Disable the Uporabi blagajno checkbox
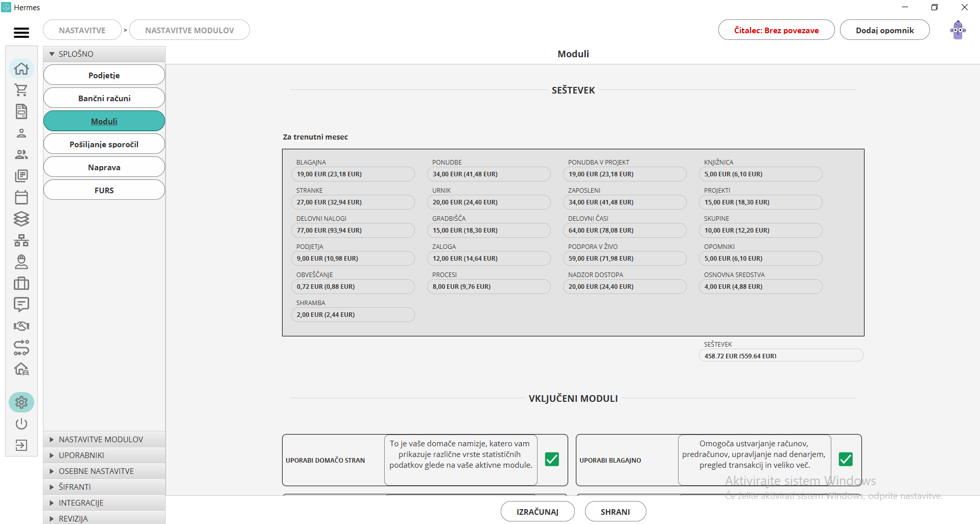 pyautogui.click(x=846, y=459)
